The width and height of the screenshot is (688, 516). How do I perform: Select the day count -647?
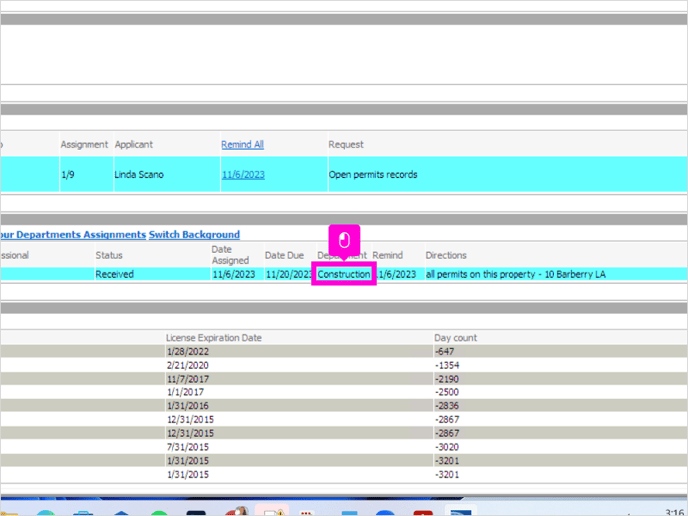[444, 351]
